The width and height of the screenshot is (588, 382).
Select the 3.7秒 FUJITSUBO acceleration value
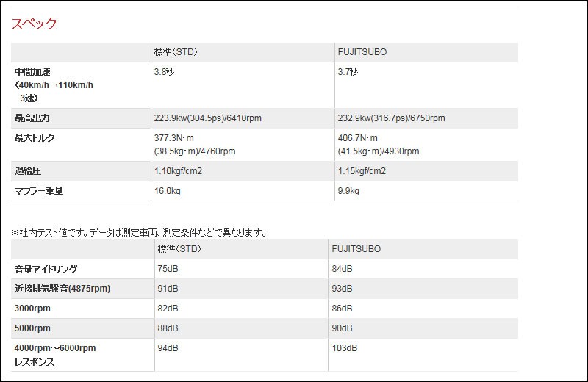[348, 72]
